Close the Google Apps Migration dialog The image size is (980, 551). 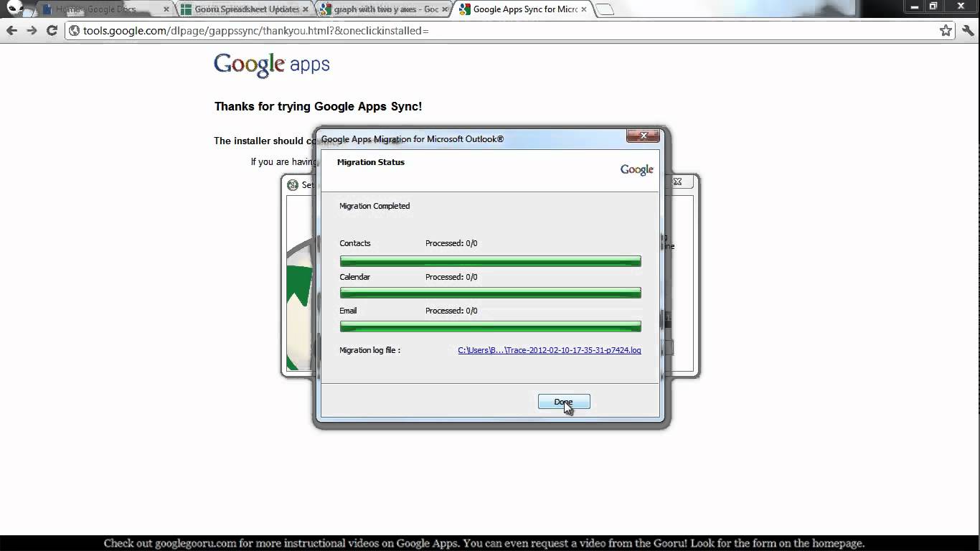click(x=643, y=136)
